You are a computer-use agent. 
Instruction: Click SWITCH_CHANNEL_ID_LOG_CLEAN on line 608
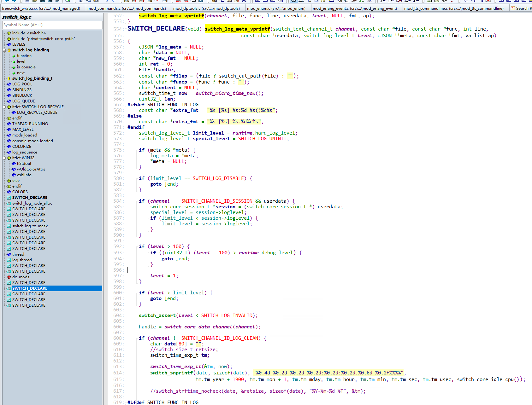click(x=220, y=338)
